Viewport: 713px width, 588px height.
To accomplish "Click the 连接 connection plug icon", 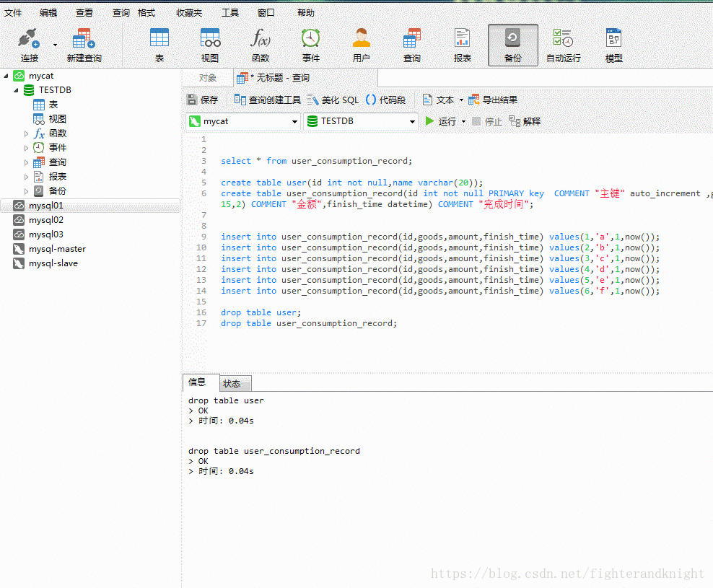I will (x=29, y=38).
